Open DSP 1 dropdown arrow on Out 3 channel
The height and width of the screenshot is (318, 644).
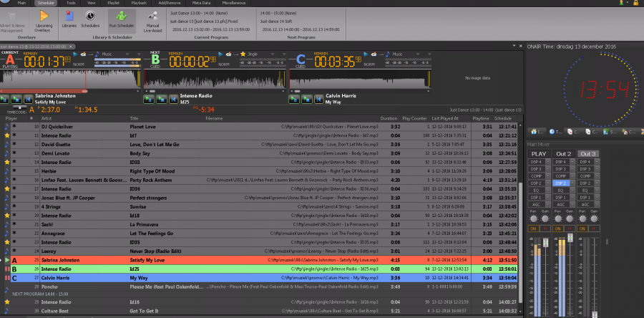click(x=596, y=197)
